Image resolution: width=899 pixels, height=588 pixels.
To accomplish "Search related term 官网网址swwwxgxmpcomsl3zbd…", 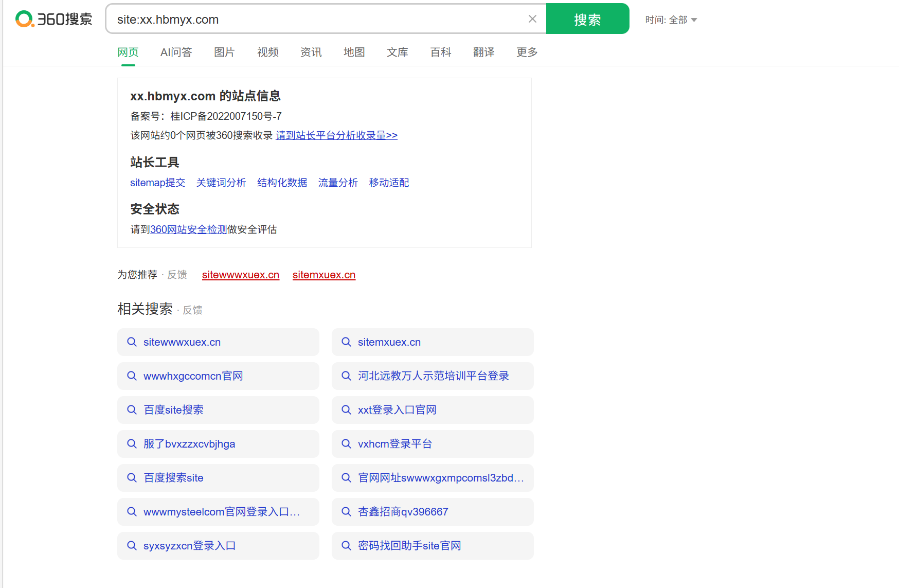I will tap(433, 478).
